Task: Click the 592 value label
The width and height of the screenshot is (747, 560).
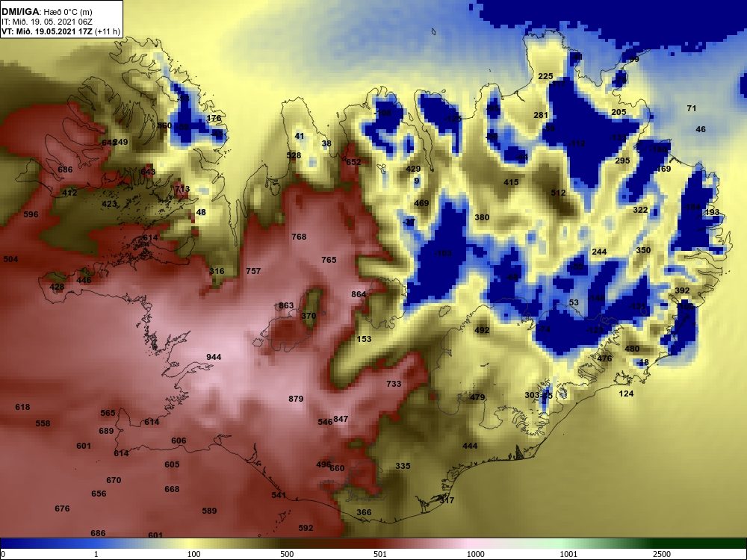Action: point(306,528)
